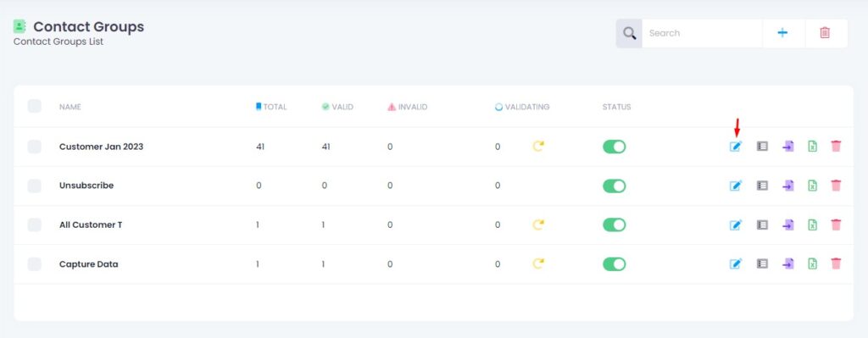Toggle status of Customer Jan 2023
868x338 pixels.
[x=615, y=147]
